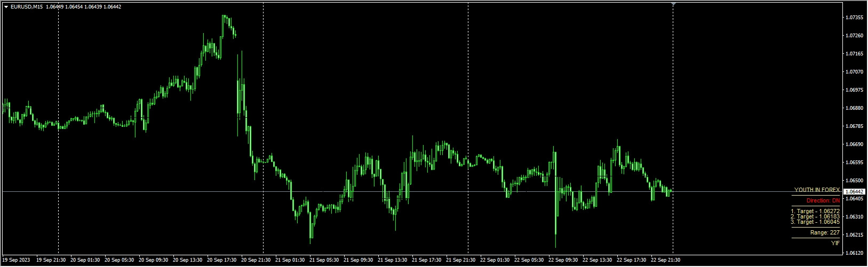Click the EURUSD,M15 chart title text

27,7
